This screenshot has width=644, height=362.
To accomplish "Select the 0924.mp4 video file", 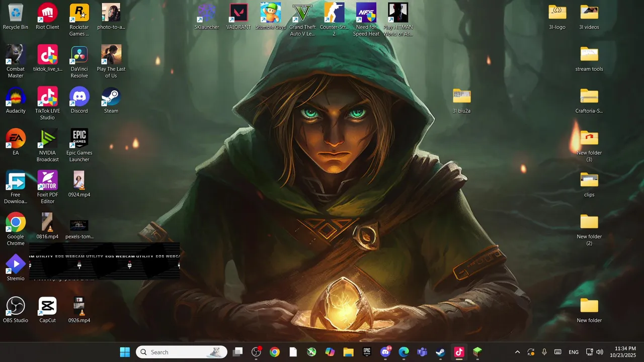I will tap(79, 184).
